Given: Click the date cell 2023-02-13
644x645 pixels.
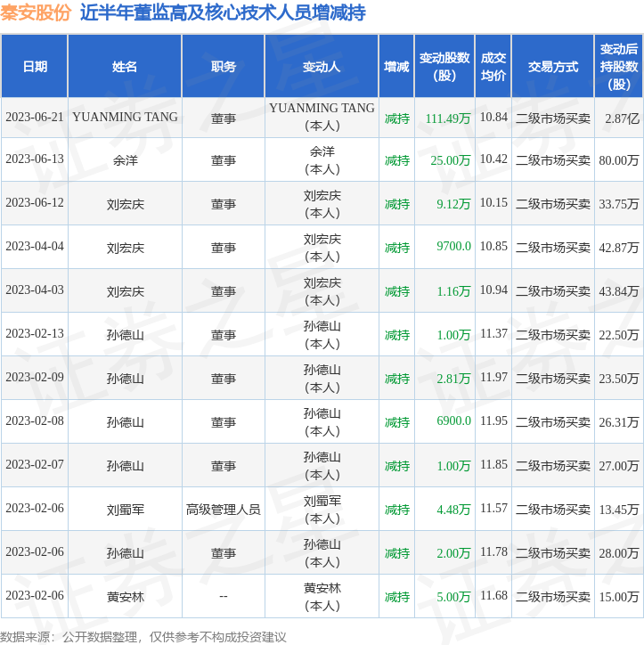Looking at the screenshot, I should [x=35, y=333].
